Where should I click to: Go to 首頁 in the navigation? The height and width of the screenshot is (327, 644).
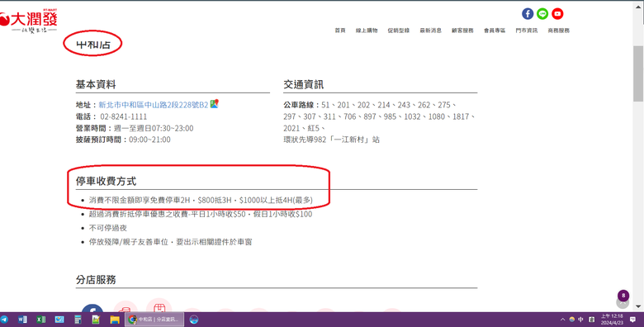340,31
